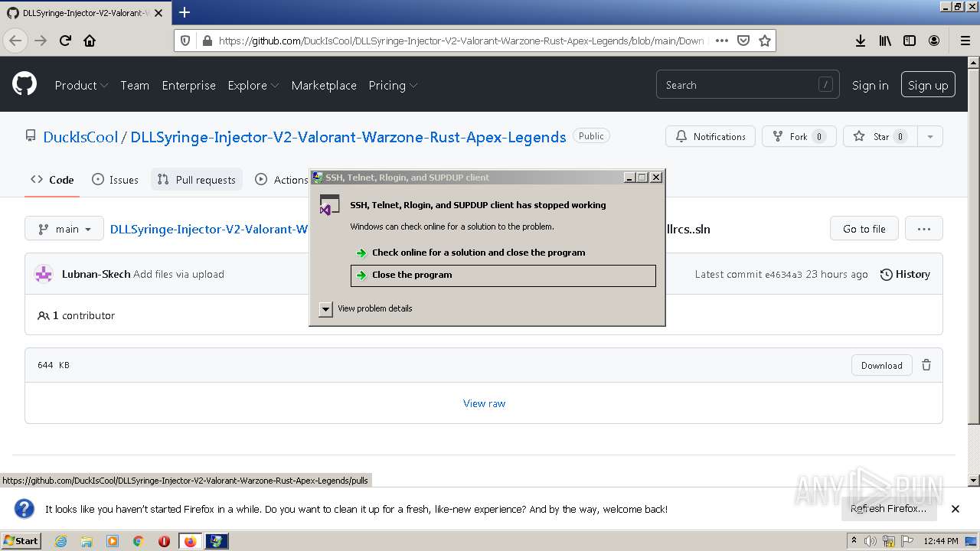The width and height of the screenshot is (980, 551).
Task: Expand the Product menu
Action: pos(81,85)
